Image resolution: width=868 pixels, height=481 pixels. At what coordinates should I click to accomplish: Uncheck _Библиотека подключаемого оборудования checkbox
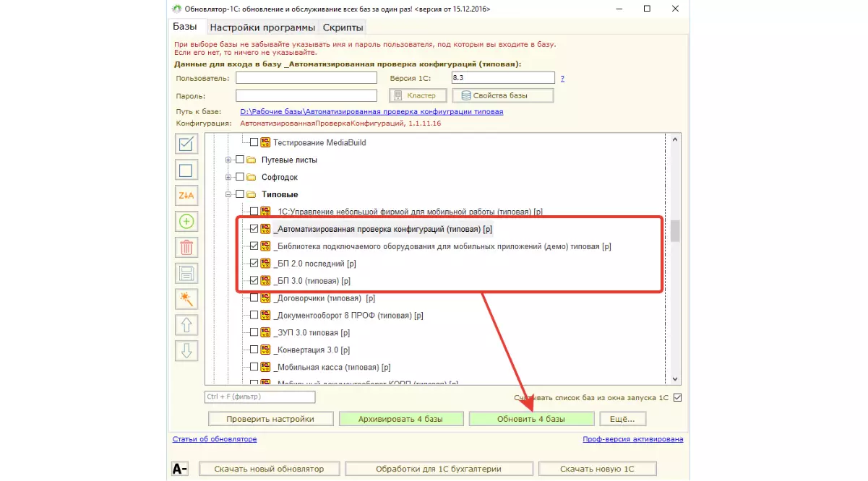254,246
